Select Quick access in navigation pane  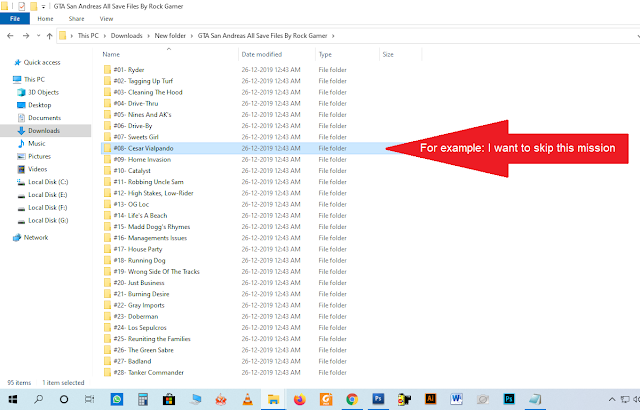42,62
